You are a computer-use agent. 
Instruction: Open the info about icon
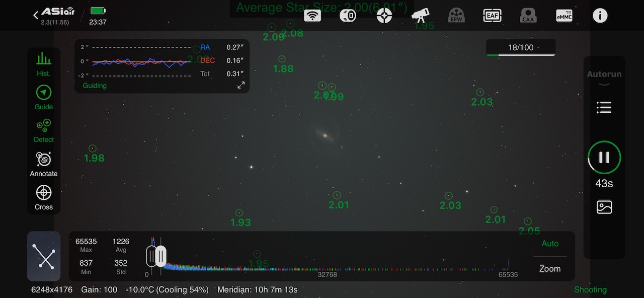coord(600,16)
